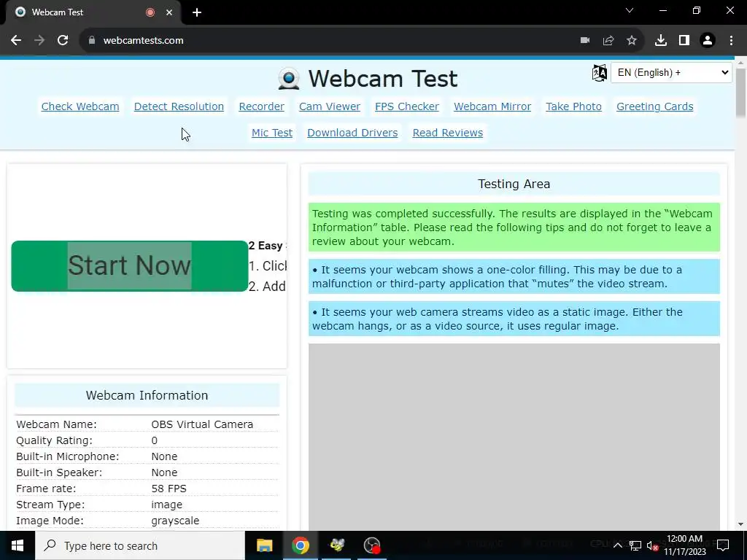Open Chrome downloads icon
The height and width of the screenshot is (560, 747).
[661, 41]
